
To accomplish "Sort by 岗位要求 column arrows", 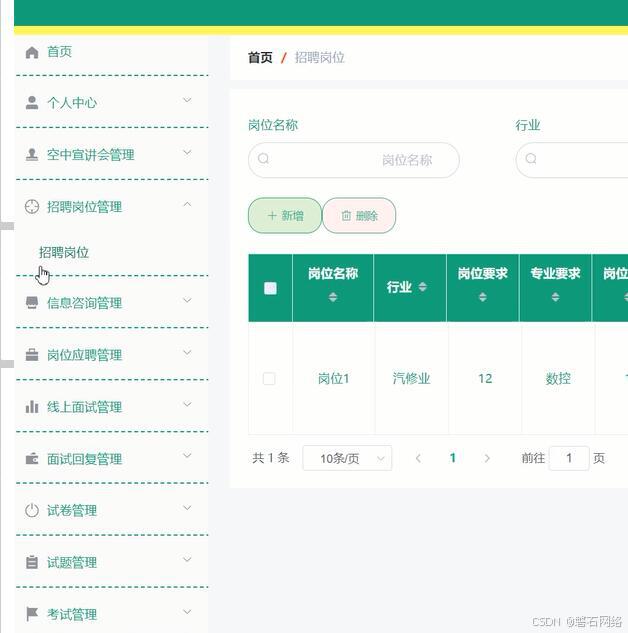I will (x=483, y=298).
